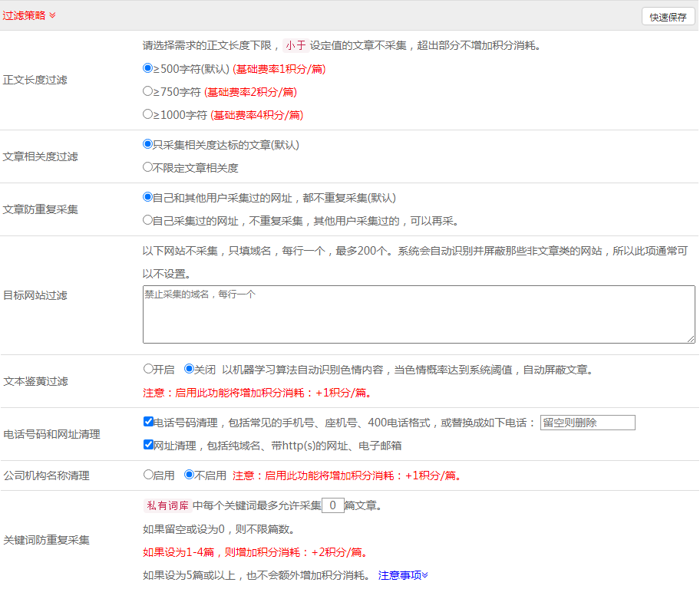Image resolution: width=700 pixels, height=589 pixels.
Task: Enable 文本鉴黄过滤 with 开启 radio
Action: (x=148, y=369)
